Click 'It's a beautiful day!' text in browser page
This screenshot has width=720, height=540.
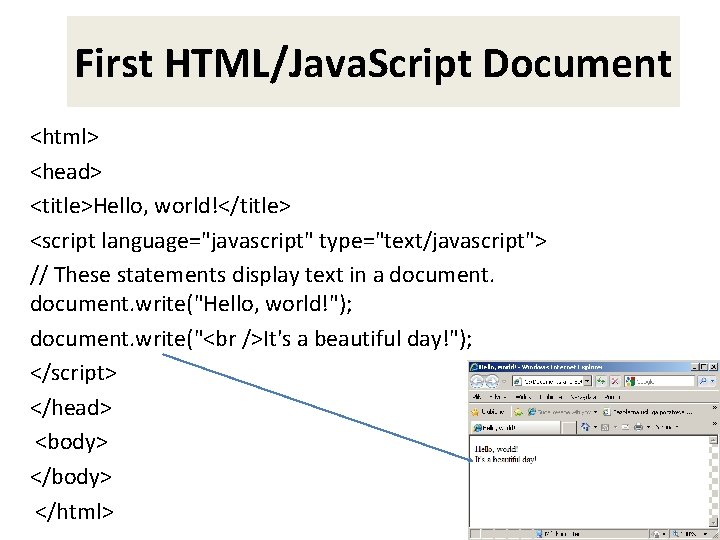click(505, 459)
